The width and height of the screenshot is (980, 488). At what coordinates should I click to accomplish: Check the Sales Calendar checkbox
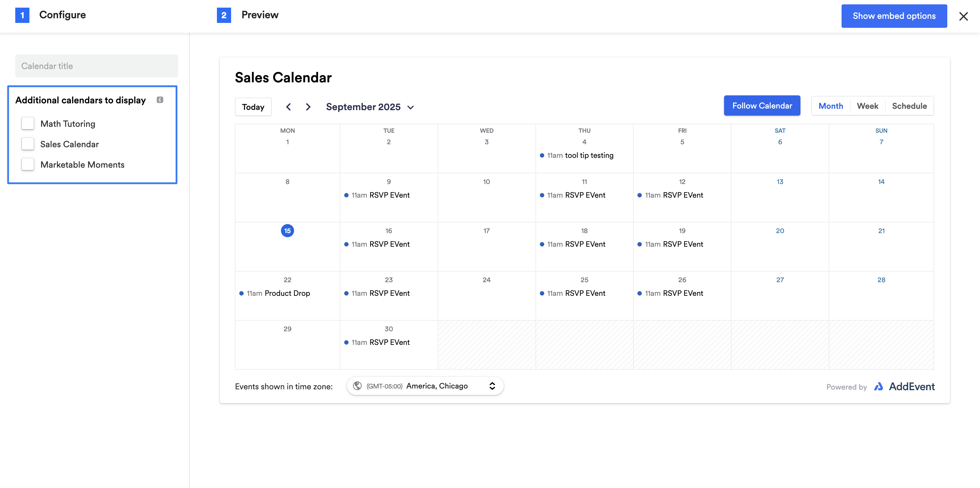coord(28,144)
